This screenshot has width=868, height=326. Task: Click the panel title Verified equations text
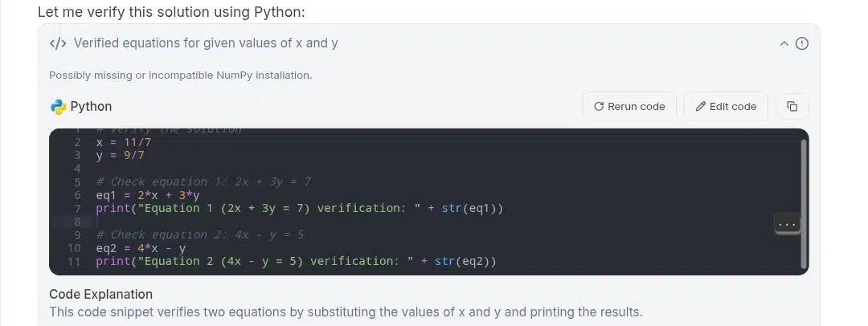[x=206, y=43]
